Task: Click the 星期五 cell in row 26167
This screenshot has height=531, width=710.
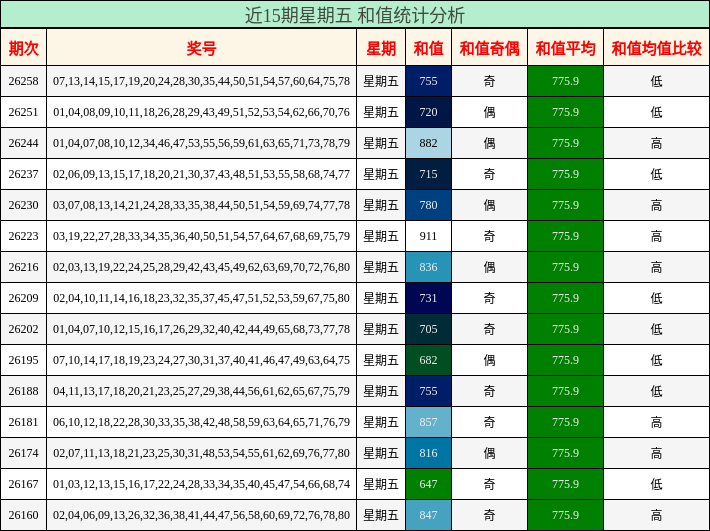Action: (381, 484)
